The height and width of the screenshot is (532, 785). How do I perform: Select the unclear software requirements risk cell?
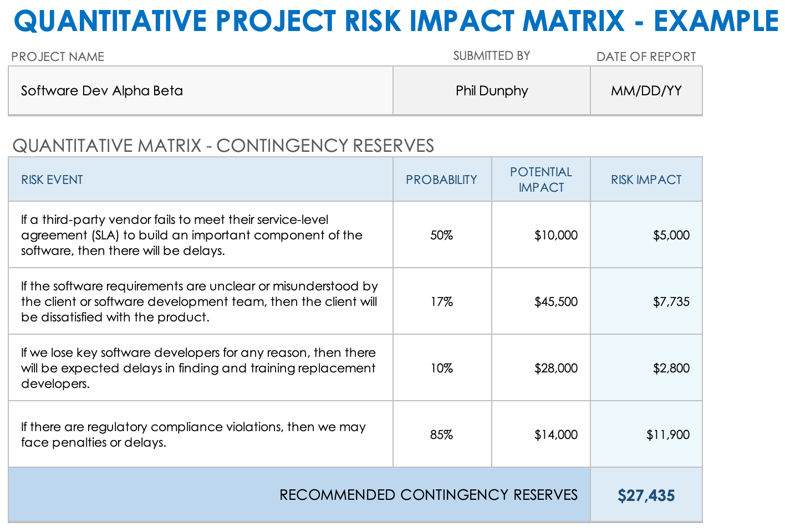[x=200, y=301]
